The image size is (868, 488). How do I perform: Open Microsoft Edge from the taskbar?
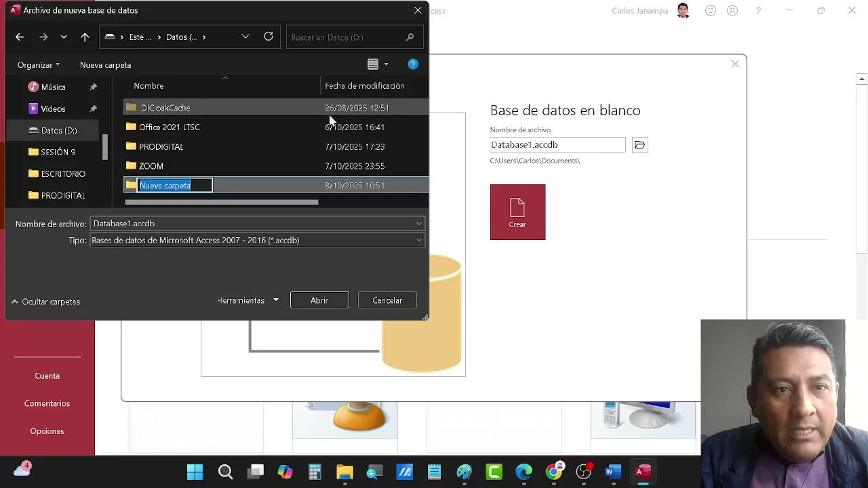(524, 472)
